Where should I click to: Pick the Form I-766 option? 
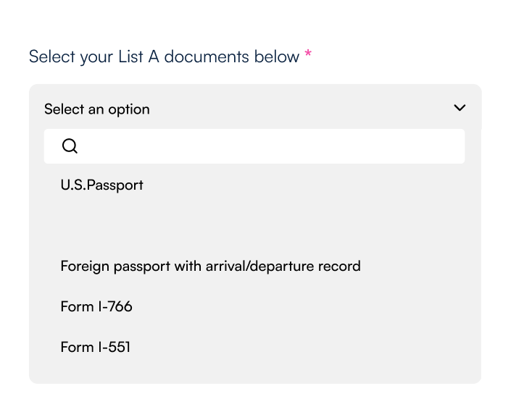[x=96, y=306]
